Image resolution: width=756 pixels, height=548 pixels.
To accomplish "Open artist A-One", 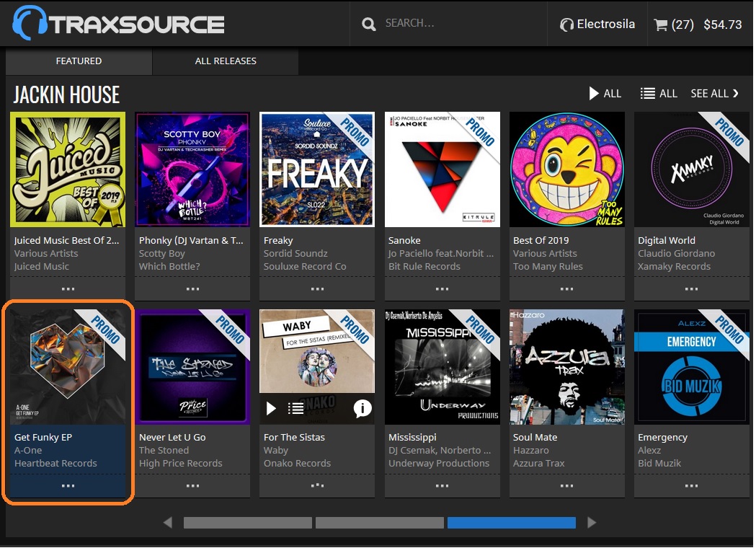I will (28, 450).
